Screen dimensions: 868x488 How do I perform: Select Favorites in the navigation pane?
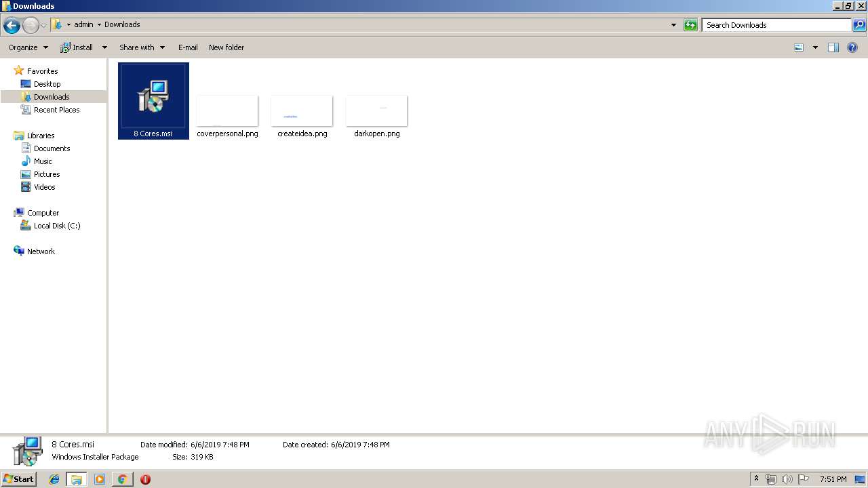pyautogui.click(x=42, y=71)
